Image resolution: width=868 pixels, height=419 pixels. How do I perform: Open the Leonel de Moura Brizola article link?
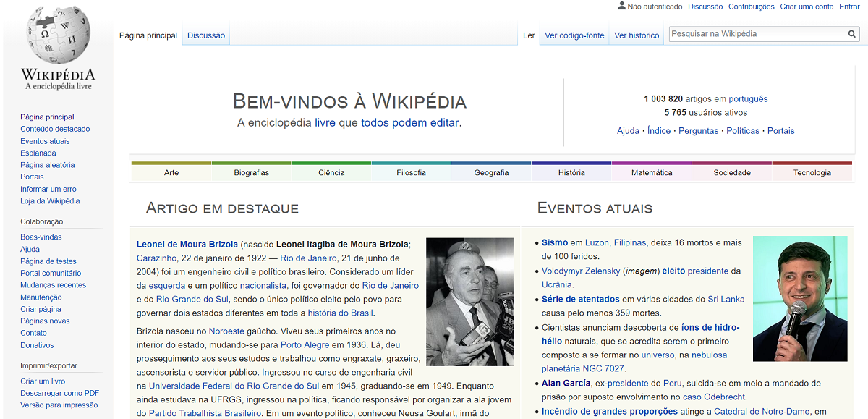[187, 244]
